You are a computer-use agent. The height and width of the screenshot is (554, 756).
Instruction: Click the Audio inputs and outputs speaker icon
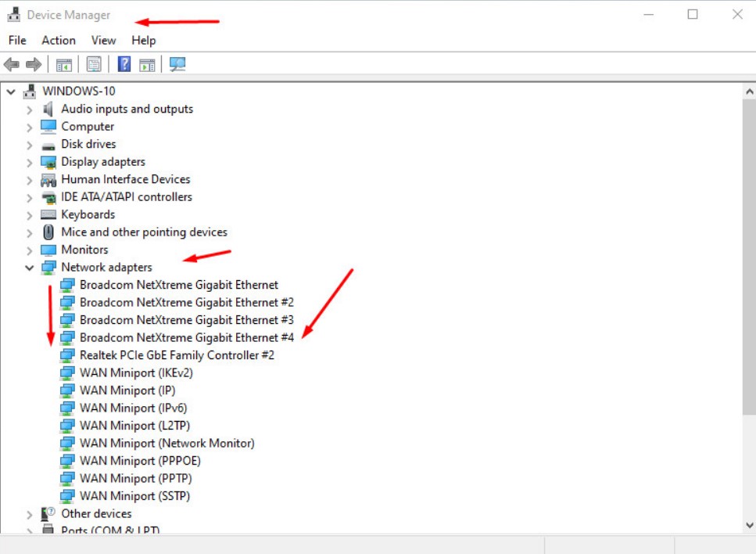48,109
